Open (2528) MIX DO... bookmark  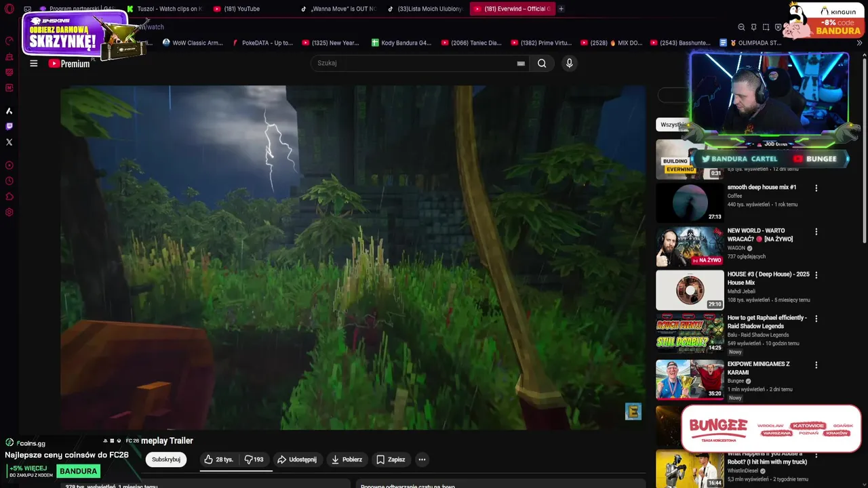tap(611, 43)
